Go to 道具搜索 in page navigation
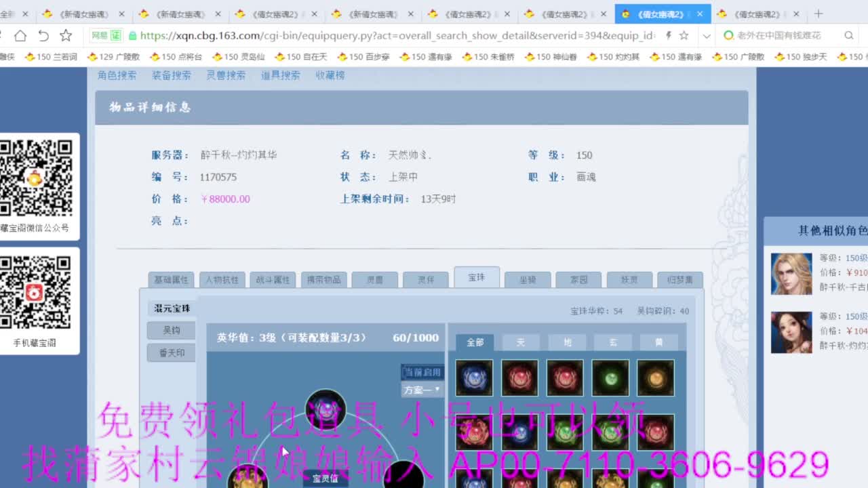The image size is (868, 488). click(280, 75)
